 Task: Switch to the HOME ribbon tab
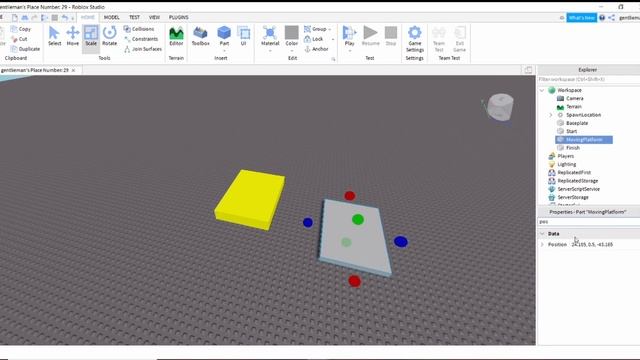point(87,18)
